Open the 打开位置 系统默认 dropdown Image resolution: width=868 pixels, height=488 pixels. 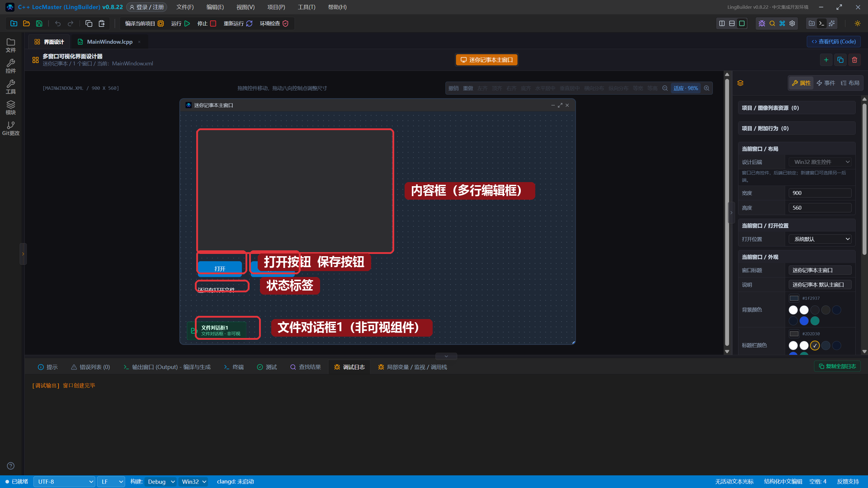pos(821,239)
